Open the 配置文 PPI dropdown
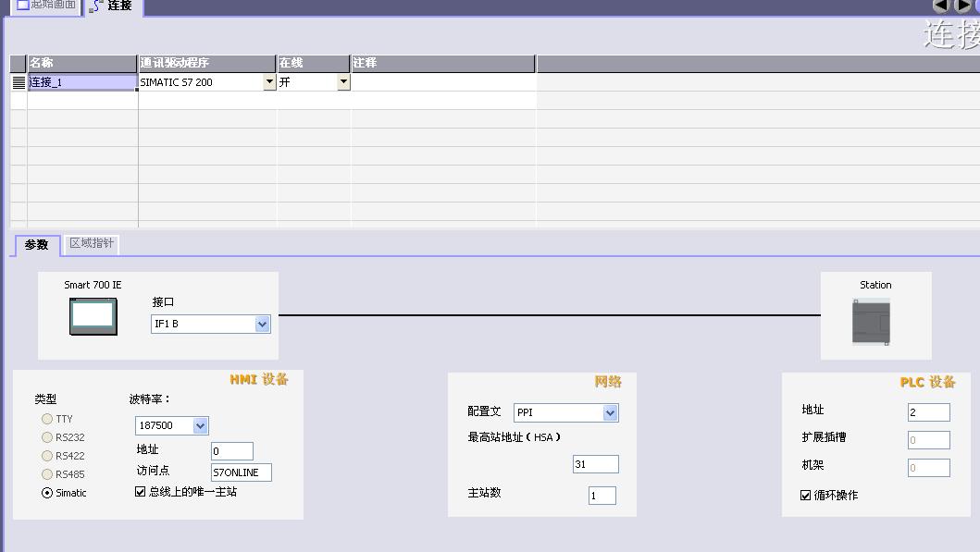The height and width of the screenshot is (552, 980). click(x=610, y=413)
